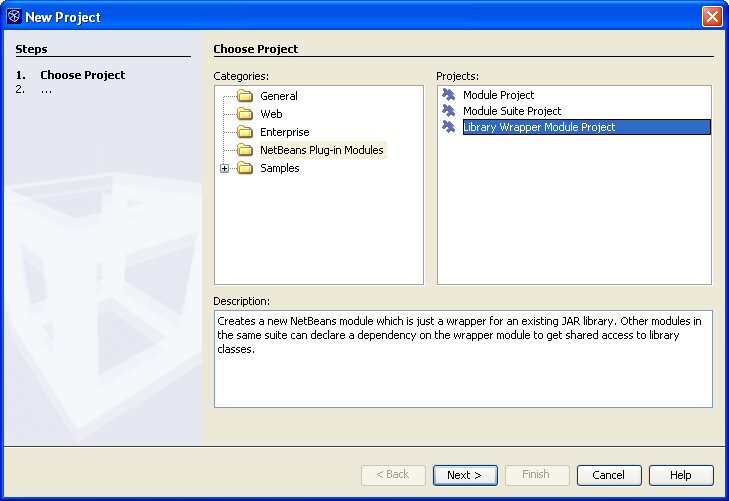
Task: Close the New Project window
Action: (x=712, y=17)
